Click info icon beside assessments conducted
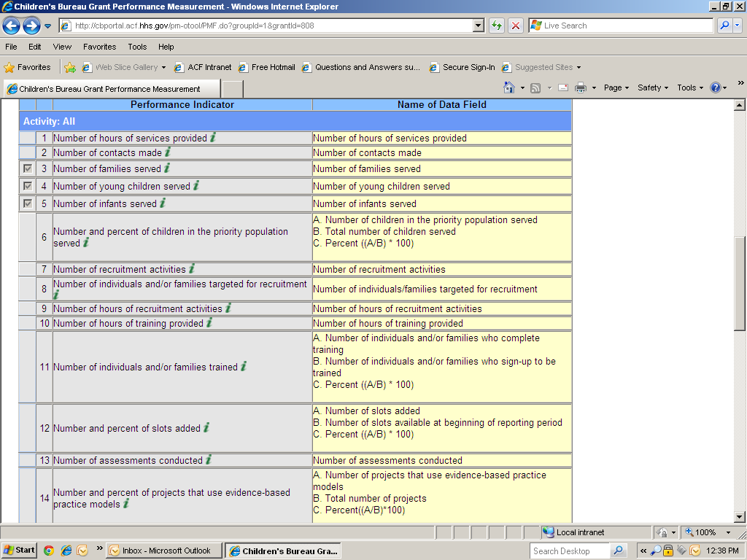747x560 pixels. pos(209,459)
